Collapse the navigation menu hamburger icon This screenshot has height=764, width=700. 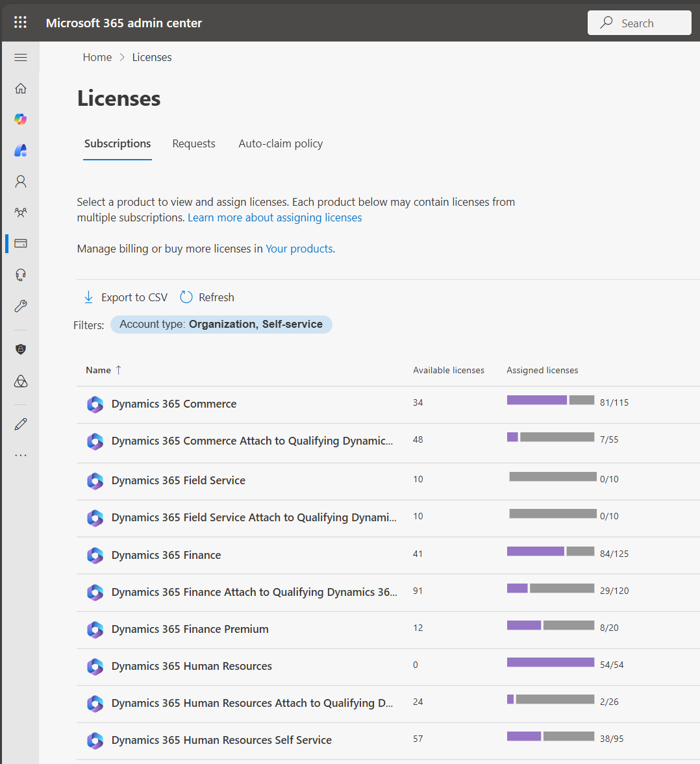[21, 58]
